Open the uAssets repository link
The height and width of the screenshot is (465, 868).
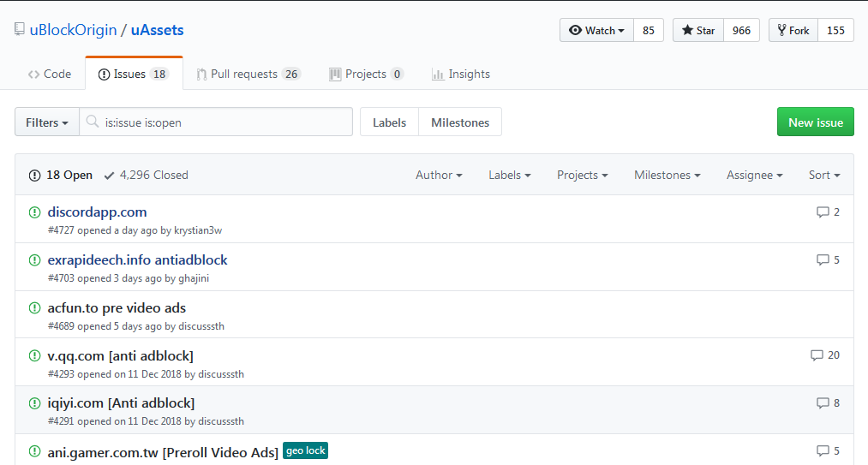click(157, 30)
